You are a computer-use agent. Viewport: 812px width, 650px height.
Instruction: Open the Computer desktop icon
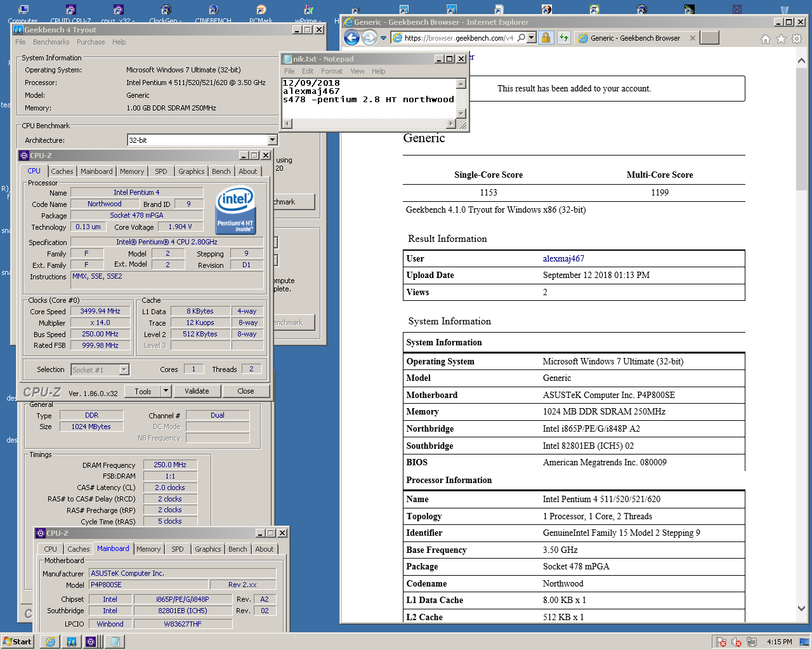point(23,14)
